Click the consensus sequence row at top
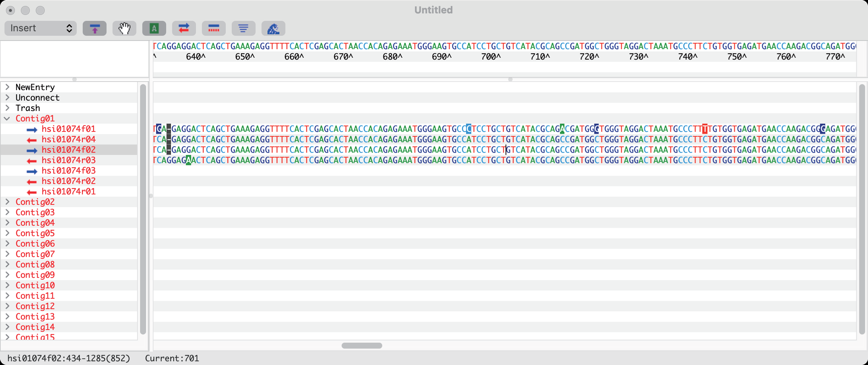 point(504,46)
